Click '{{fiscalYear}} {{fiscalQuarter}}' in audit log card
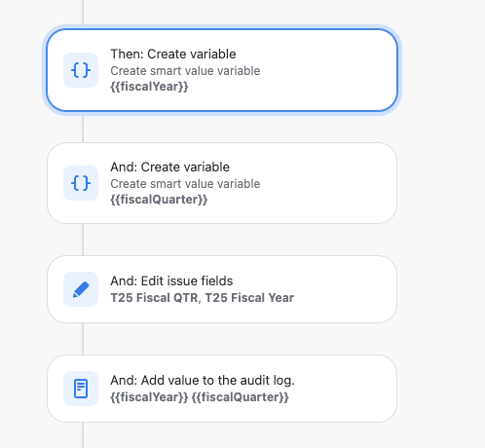The image size is (485, 448). 200,397
